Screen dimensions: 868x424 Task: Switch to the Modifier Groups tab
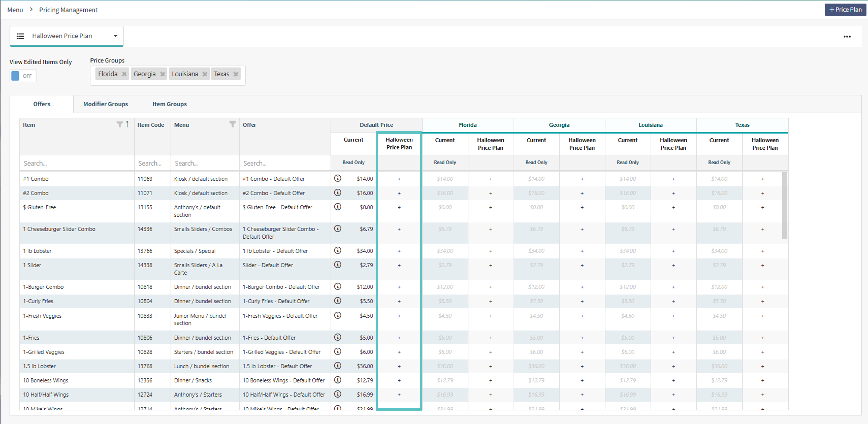106,104
